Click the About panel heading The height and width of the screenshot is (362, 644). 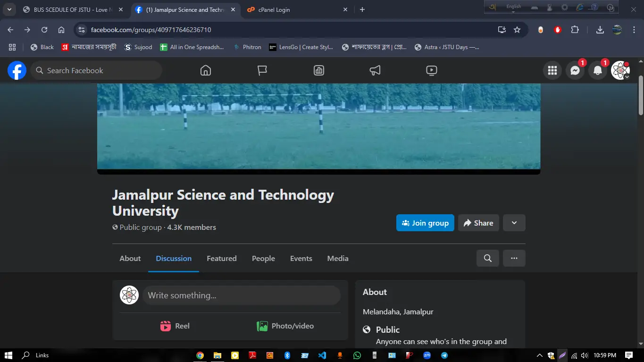375,292
